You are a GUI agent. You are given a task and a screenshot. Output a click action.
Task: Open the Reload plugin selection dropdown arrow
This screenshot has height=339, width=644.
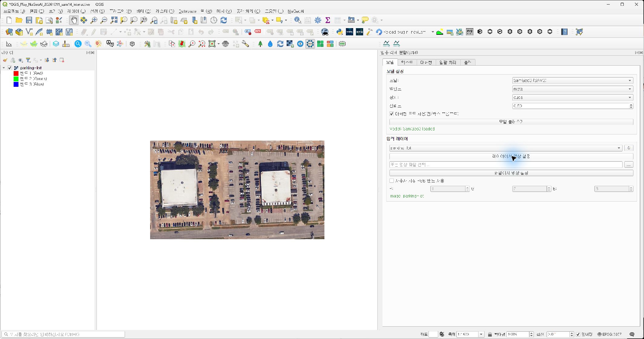[x=433, y=32]
